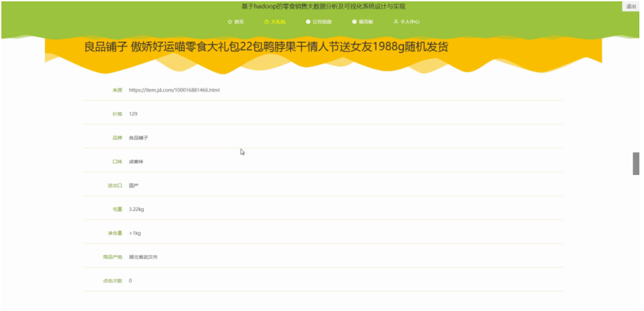
Task: Open the 首页 navigation item
Action: click(x=236, y=22)
